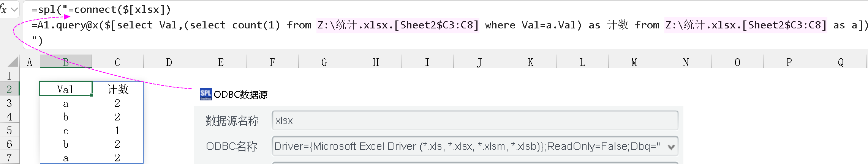Open the ODBC名称 driver dropdown arrow
Screen dimensions: 868x164
tap(671, 147)
